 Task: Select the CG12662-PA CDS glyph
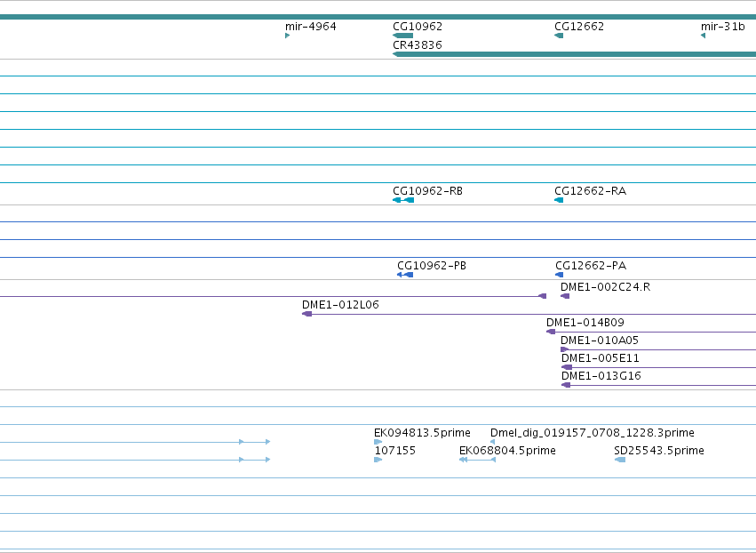tap(560, 275)
